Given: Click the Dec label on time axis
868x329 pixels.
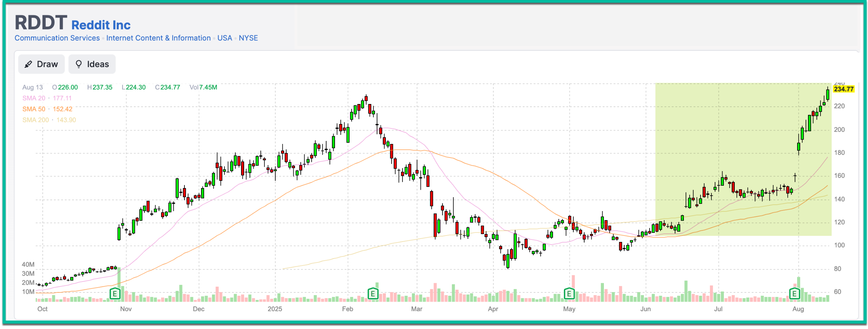Looking at the screenshot, I should point(199,309).
